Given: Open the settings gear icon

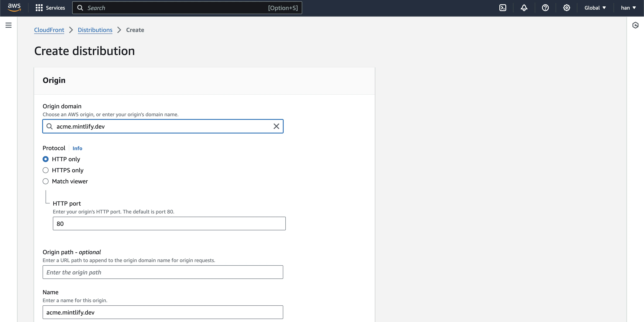Looking at the screenshot, I should point(566,8).
